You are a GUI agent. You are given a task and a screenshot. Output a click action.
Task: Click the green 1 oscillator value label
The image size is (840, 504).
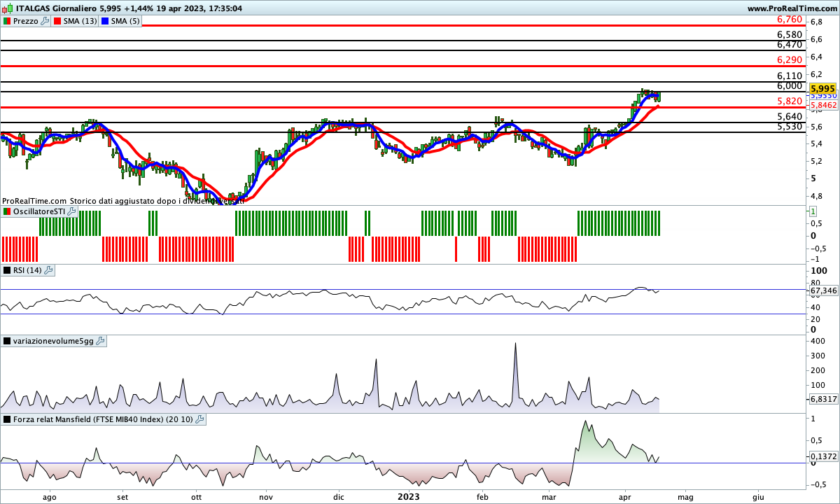coord(814,211)
